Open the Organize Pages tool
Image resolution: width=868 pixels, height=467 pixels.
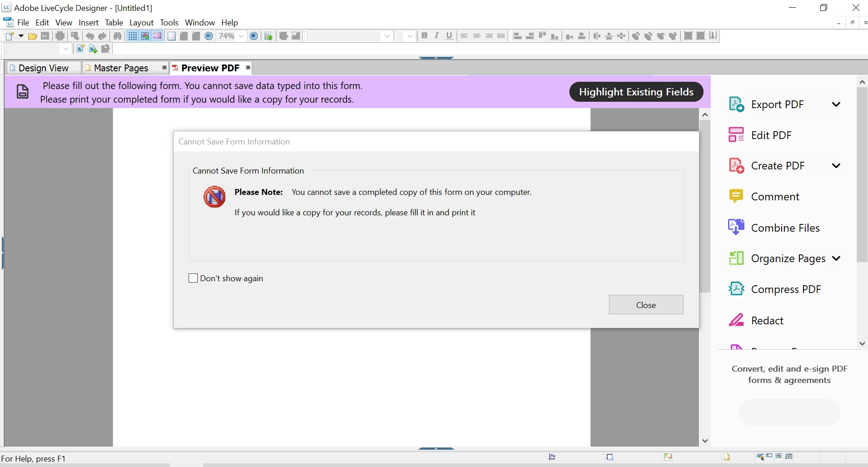[788, 258]
